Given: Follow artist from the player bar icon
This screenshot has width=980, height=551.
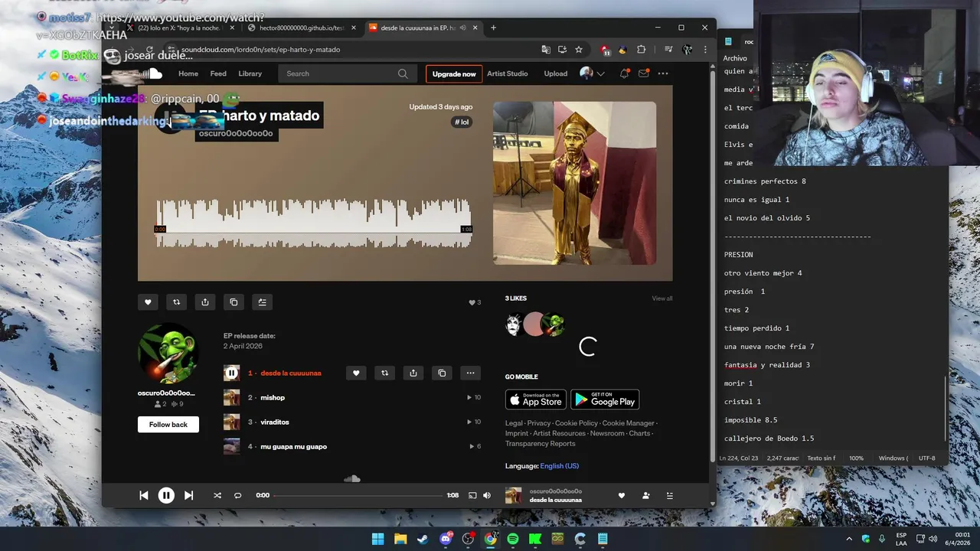Looking at the screenshot, I should click(645, 495).
